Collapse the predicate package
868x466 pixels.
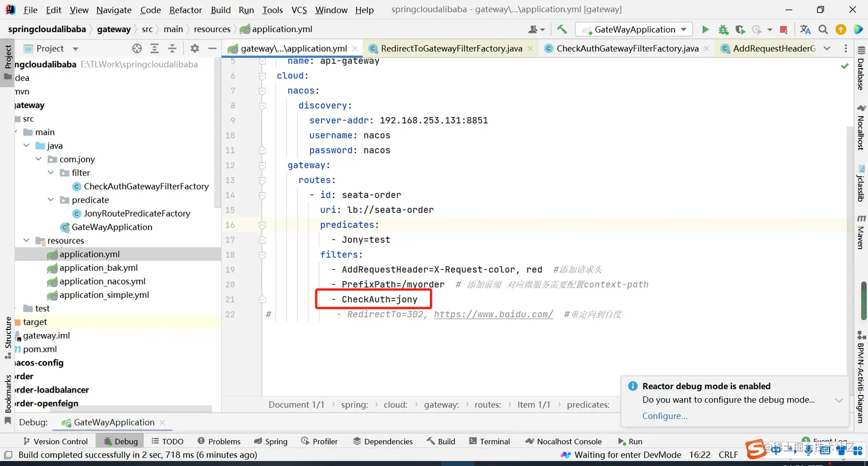pyautogui.click(x=51, y=200)
